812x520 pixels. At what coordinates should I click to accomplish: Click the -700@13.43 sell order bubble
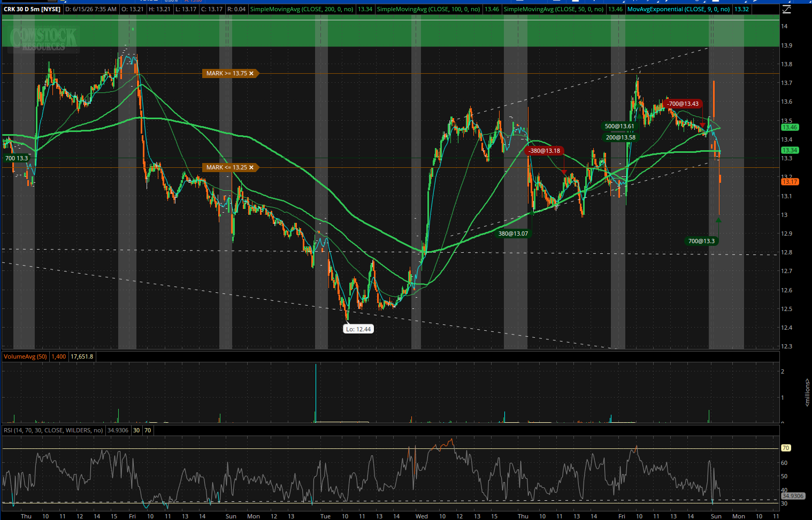click(x=683, y=104)
